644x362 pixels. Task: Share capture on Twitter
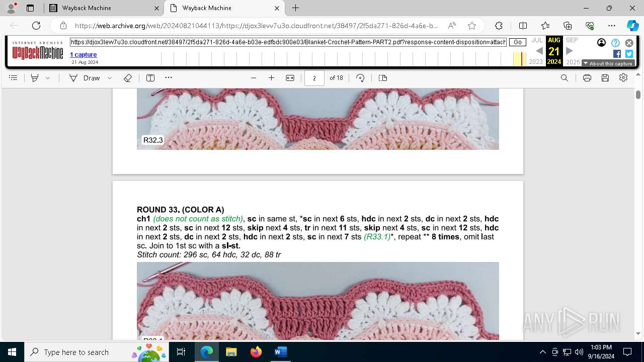pos(629,54)
